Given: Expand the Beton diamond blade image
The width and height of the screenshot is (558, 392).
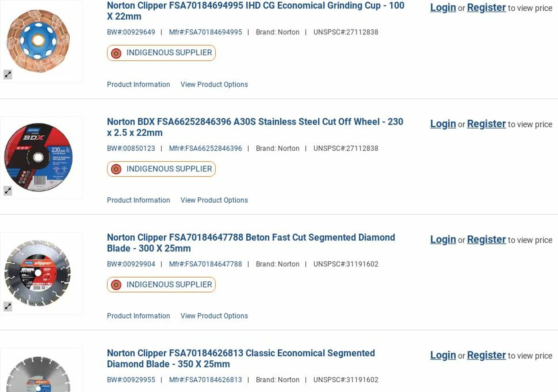Looking at the screenshot, I should (x=8, y=306).
